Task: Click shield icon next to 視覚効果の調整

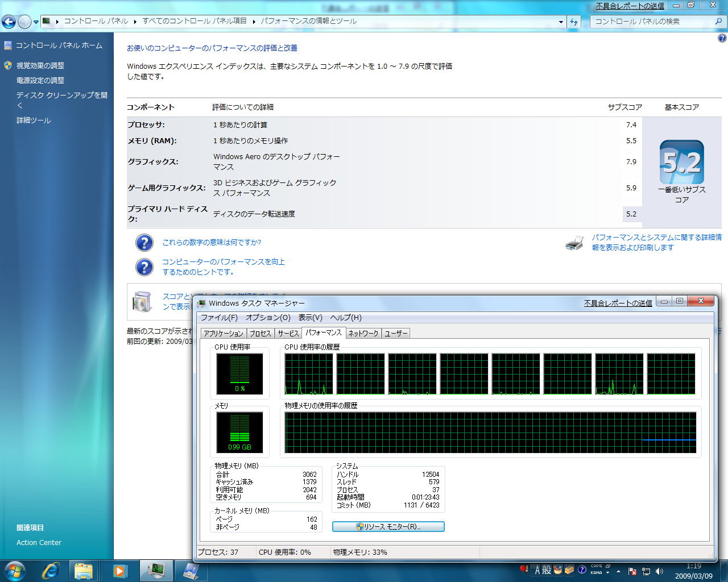Action: (8, 65)
